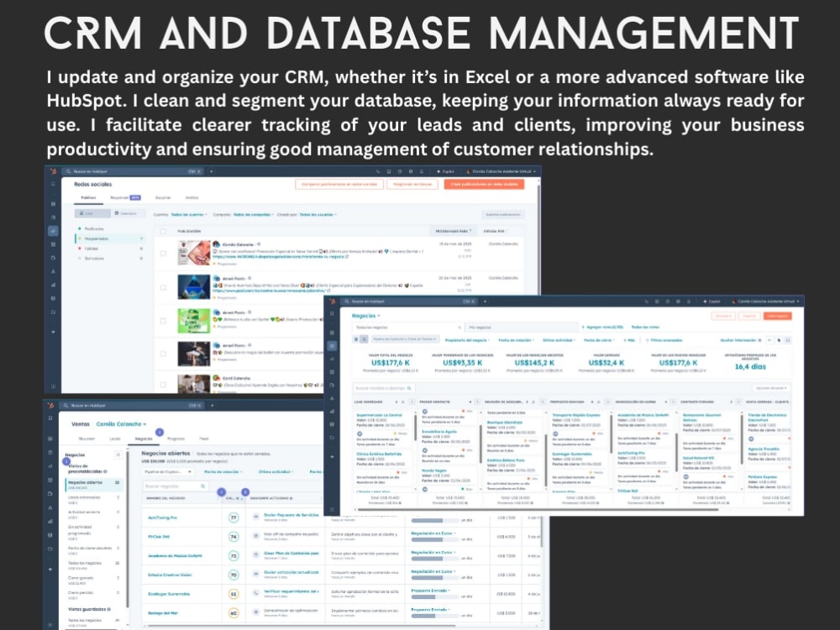Click Bodega del Mar stage progress bar
The height and width of the screenshot is (630, 840).
pyautogui.click(x=434, y=616)
